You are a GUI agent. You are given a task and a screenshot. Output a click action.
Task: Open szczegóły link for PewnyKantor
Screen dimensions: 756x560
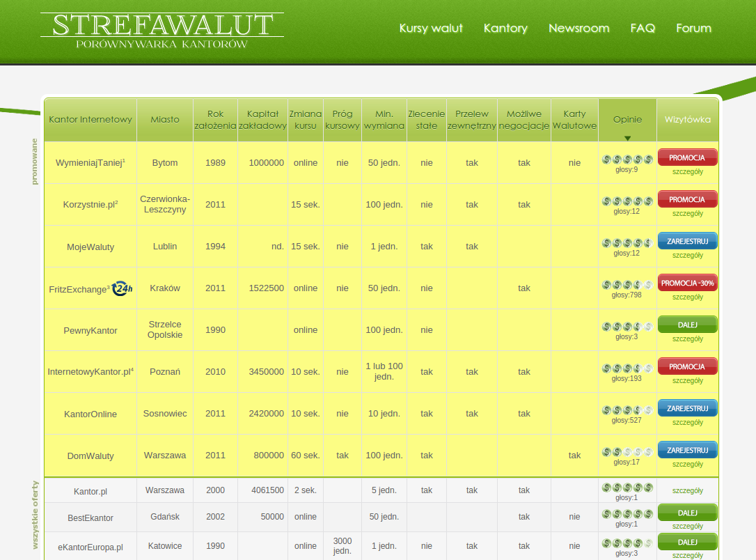pyautogui.click(x=688, y=339)
